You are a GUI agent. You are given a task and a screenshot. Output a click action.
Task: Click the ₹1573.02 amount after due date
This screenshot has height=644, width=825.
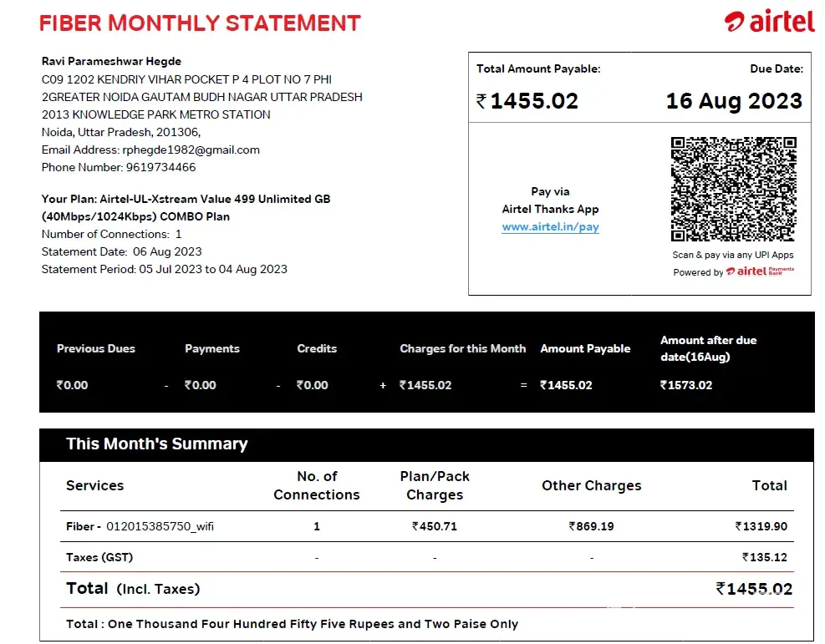(685, 385)
